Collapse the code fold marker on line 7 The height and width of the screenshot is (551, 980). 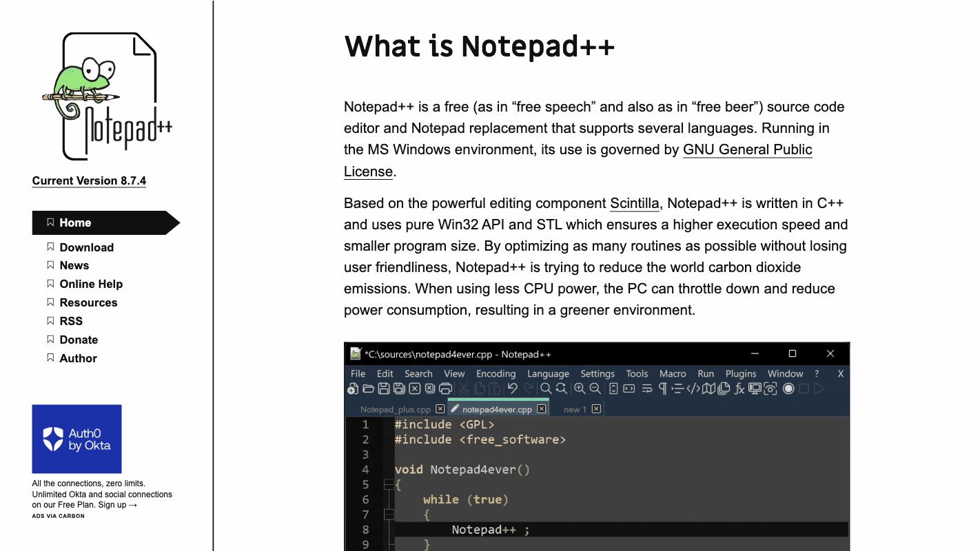(x=389, y=514)
